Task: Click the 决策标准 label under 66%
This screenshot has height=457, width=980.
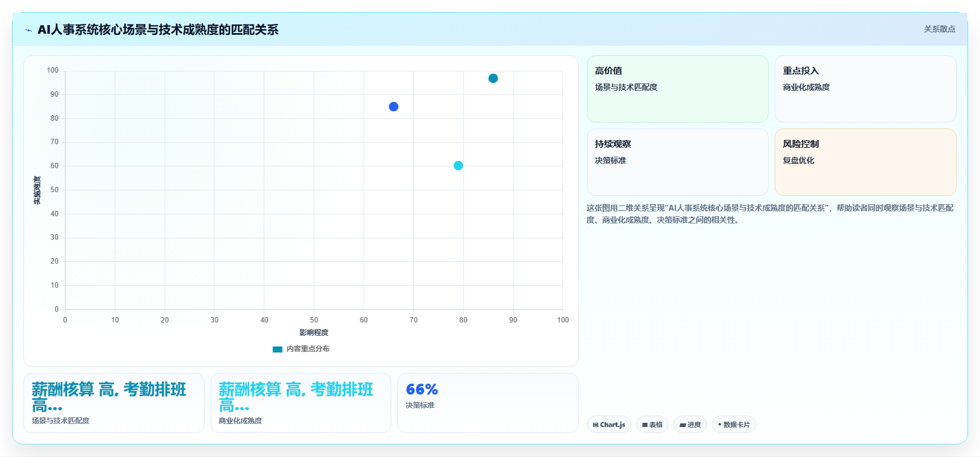Action: (x=420, y=405)
